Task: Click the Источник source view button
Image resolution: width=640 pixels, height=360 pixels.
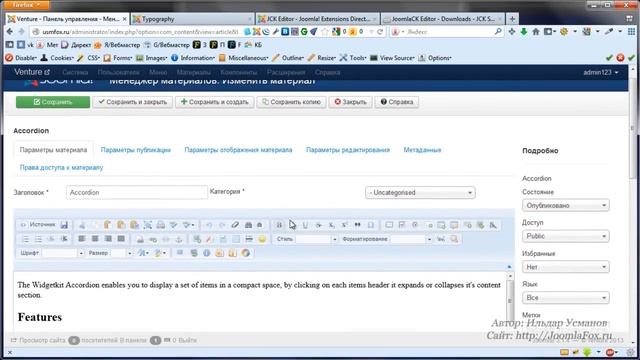Action: [x=38, y=225]
